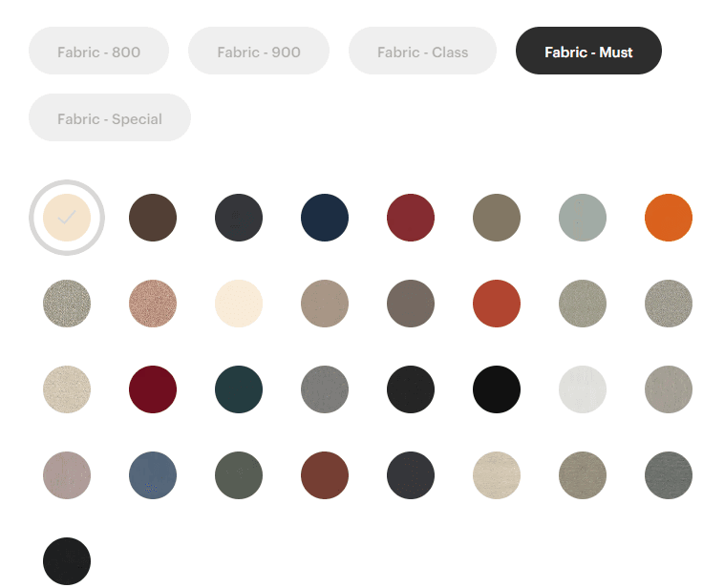Select the dark olive green swatch
703x588 pixels.
tap(239, 475)
